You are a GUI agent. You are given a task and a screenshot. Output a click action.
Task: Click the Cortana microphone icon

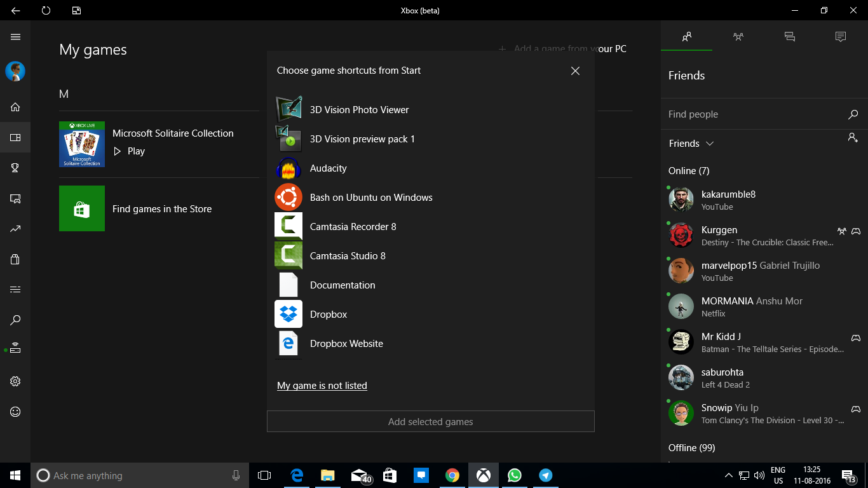236,475
